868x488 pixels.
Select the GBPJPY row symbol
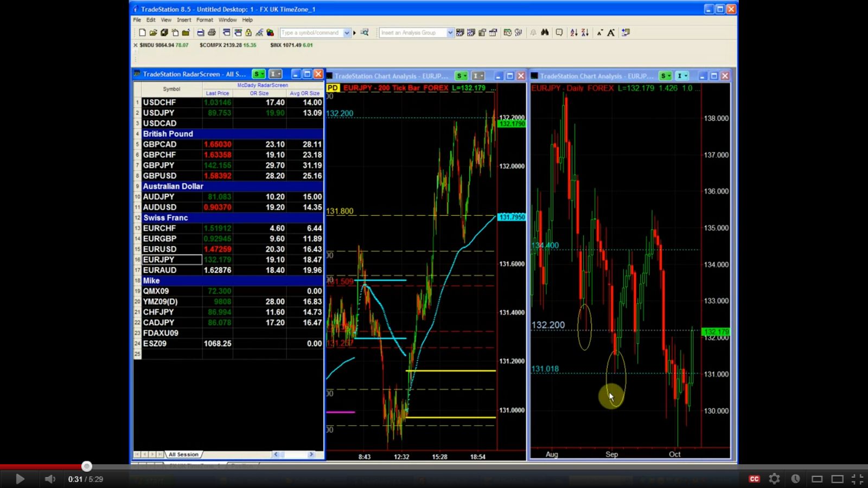pyautogui.click(x=159, y=165)
